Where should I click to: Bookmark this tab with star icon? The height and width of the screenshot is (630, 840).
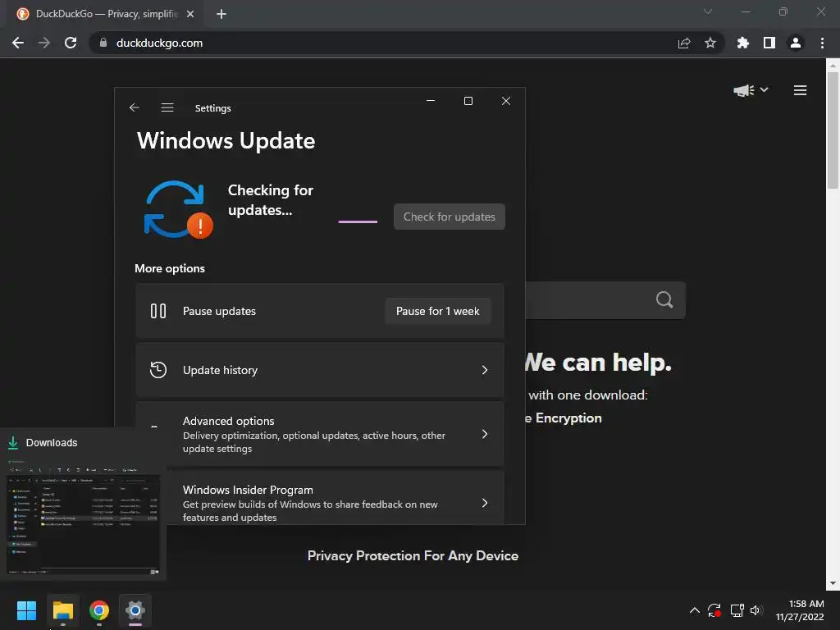710,43
